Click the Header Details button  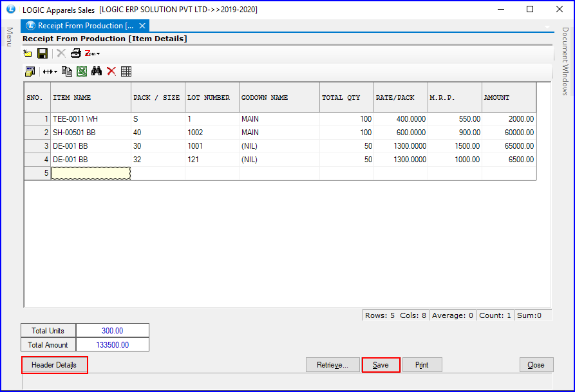54,365
